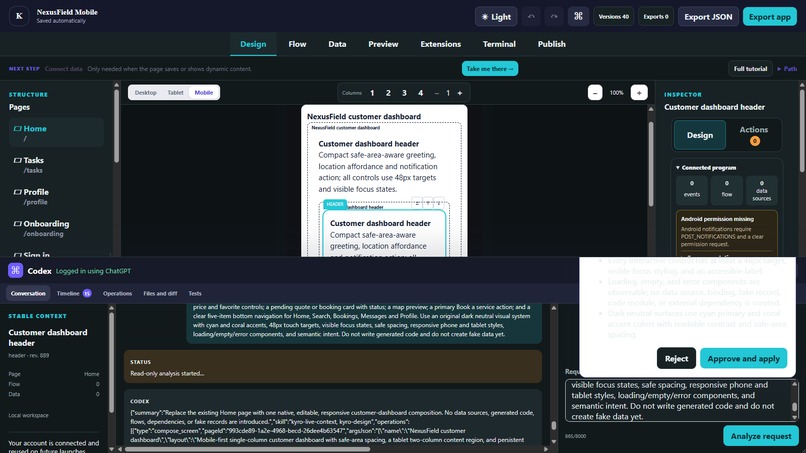806x453 pixels.
Task: Choose Tablet viewport
Action: pyautogui.click(x=175, y=93)
